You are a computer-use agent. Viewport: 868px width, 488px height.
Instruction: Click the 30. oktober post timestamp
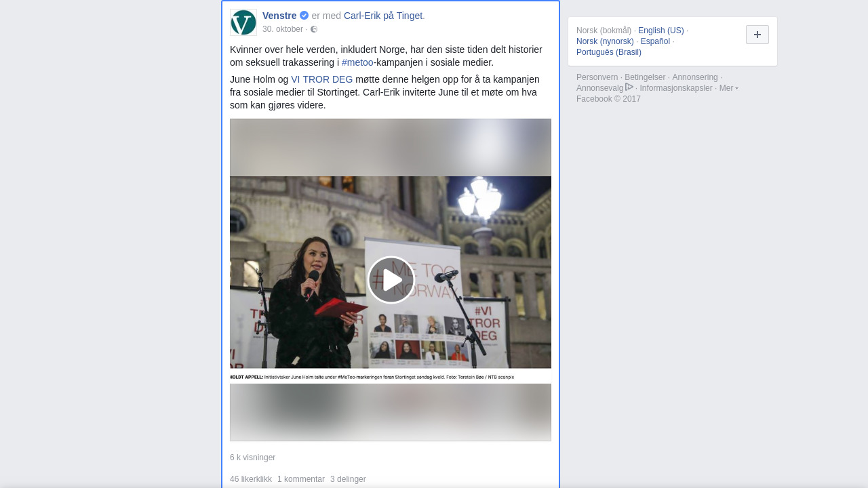(x=282, y=29)
